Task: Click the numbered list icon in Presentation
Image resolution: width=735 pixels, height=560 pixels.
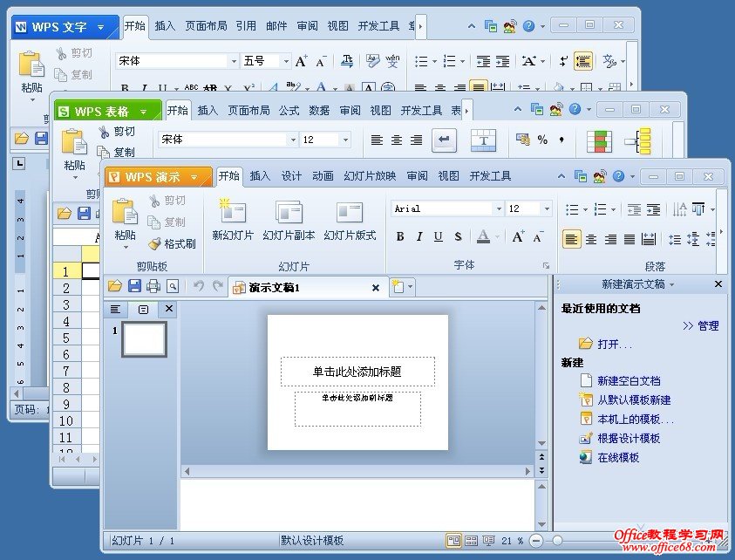Action: coord(600,209)
